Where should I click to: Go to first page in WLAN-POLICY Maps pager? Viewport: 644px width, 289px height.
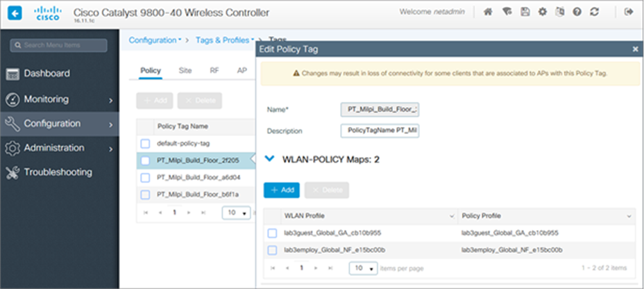273,268
